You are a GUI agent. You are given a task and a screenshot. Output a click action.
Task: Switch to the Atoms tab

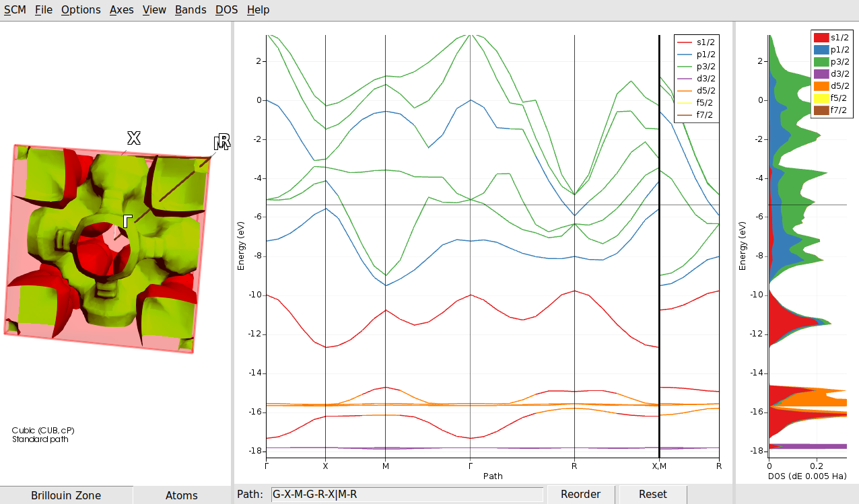tap(182, 495)
